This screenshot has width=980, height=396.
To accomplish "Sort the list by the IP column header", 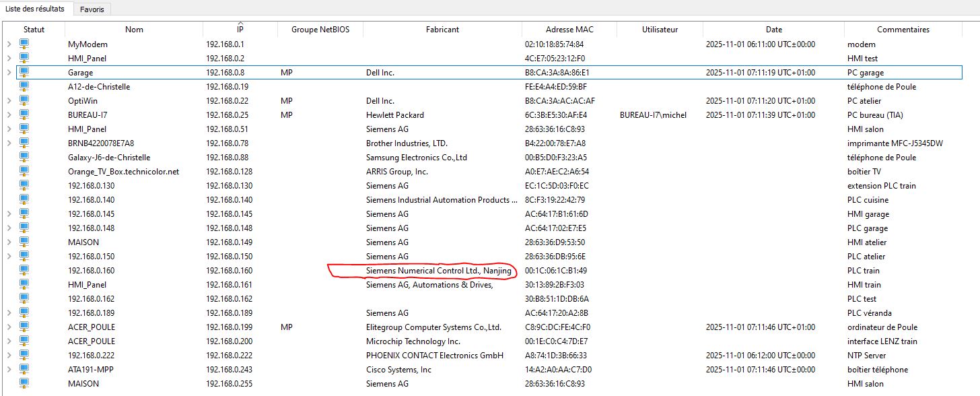I will click(x=240, y=30).
